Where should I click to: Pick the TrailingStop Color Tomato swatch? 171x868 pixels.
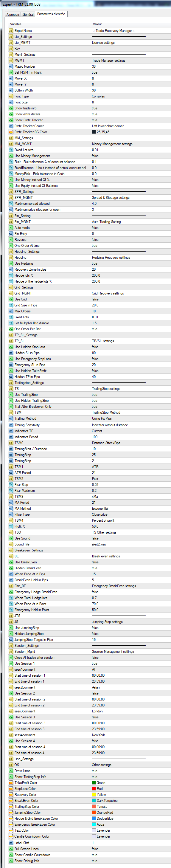[x=94, y=807]
